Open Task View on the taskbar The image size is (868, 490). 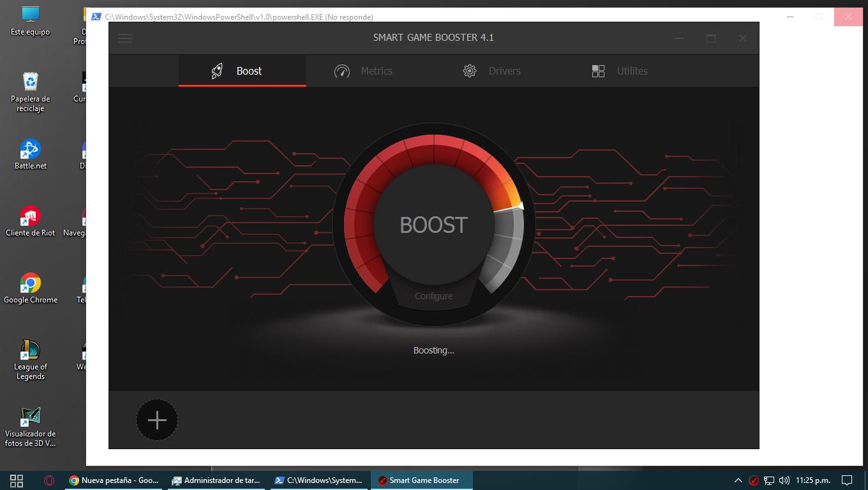point(17,480)
